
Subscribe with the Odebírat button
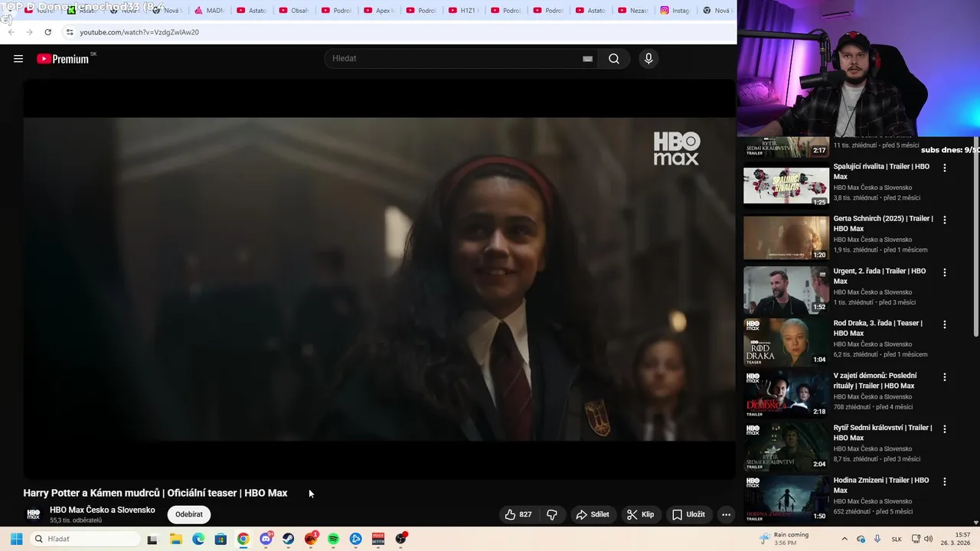tap(189, 514)
